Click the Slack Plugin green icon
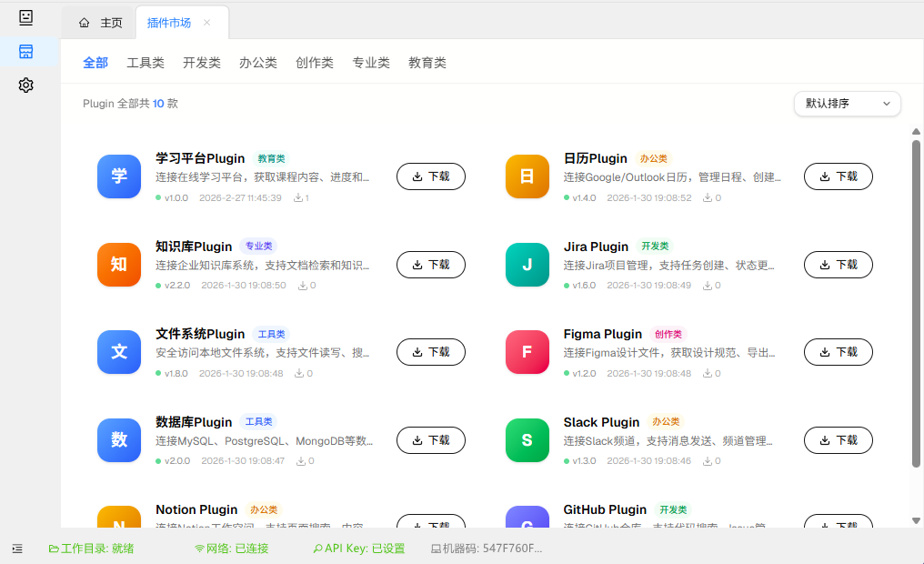The image size is (924, 564). pos(527,440)
